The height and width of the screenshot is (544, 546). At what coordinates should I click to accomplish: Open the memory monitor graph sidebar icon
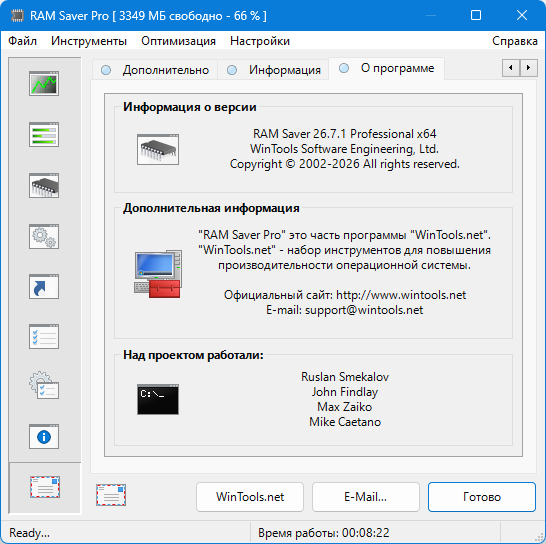[x=44, y=84]
